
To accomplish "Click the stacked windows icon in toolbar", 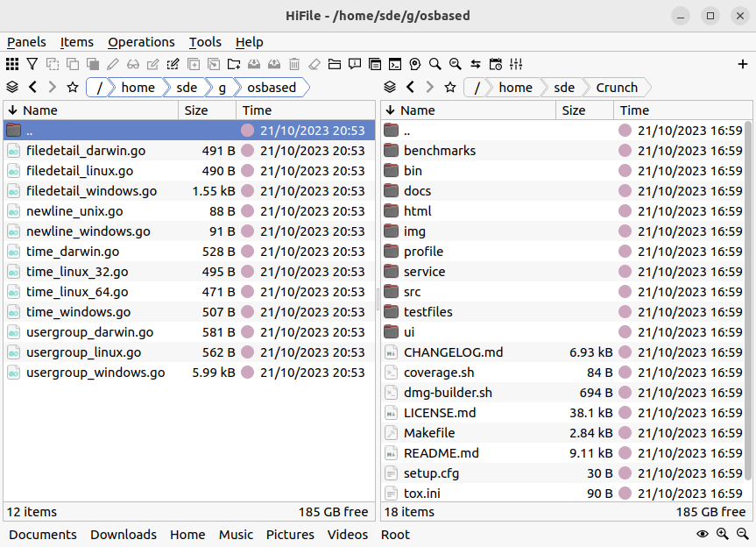I will pos(375,64).
